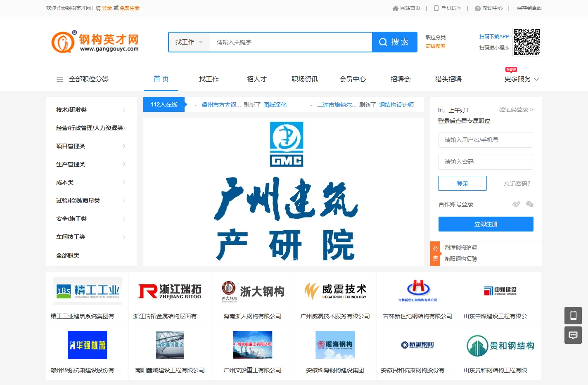Open the 招聘会 navigation tab
The width and height of the screenshot is (588, 385).
(401, 79)
